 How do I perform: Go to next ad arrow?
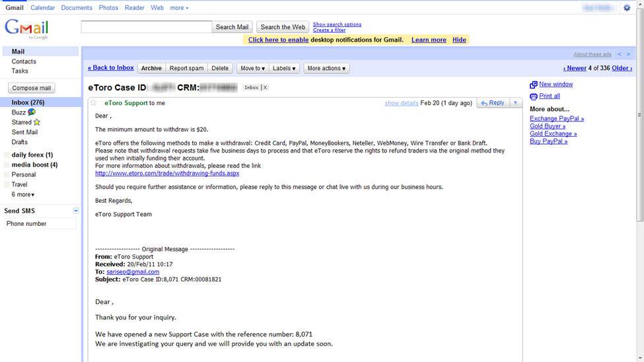pos(628,54)
